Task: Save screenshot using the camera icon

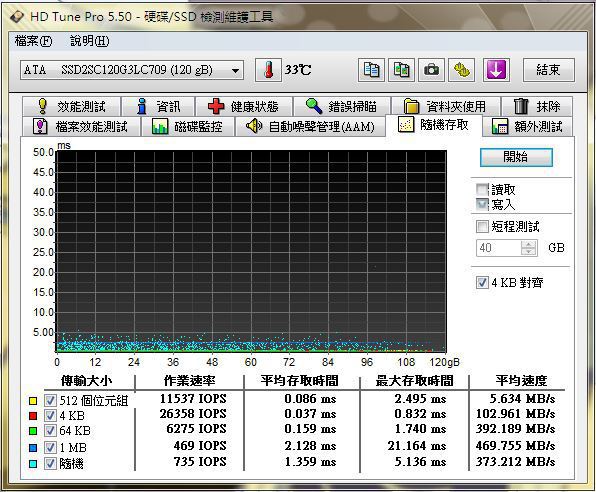Action: coord(431,70)
